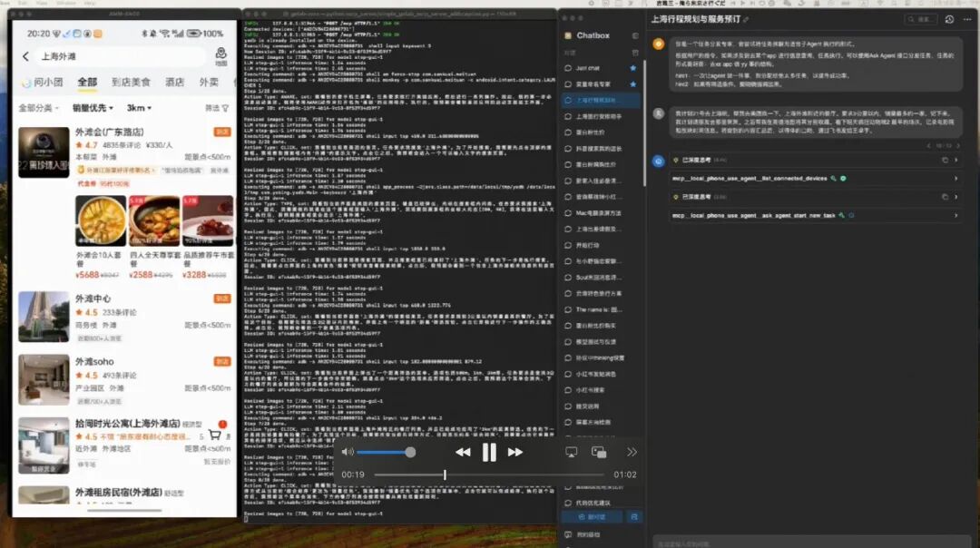Click the message input box at the Chatbox bottom
Image resolution: width=980 pixels, height=548 pixels.
click(x=810, y=543)
